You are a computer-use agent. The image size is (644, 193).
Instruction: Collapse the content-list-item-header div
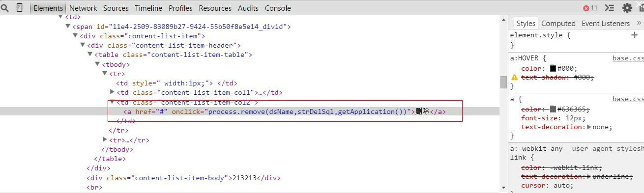pos(83,45)
